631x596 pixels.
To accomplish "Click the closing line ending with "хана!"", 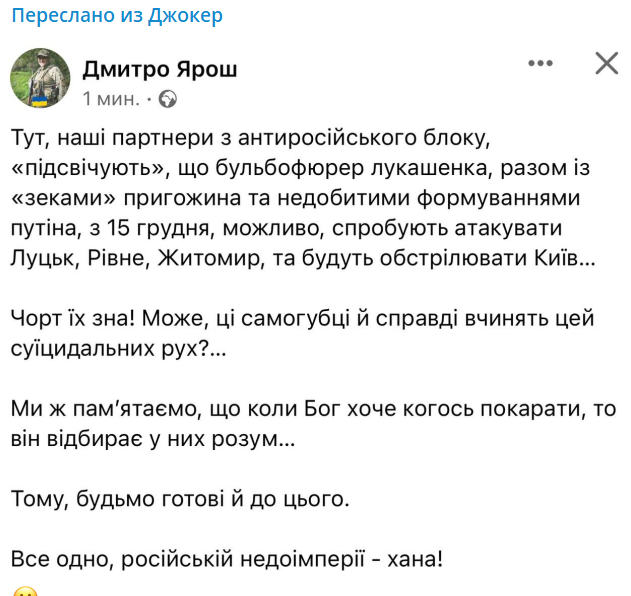I will pos(227,559).
